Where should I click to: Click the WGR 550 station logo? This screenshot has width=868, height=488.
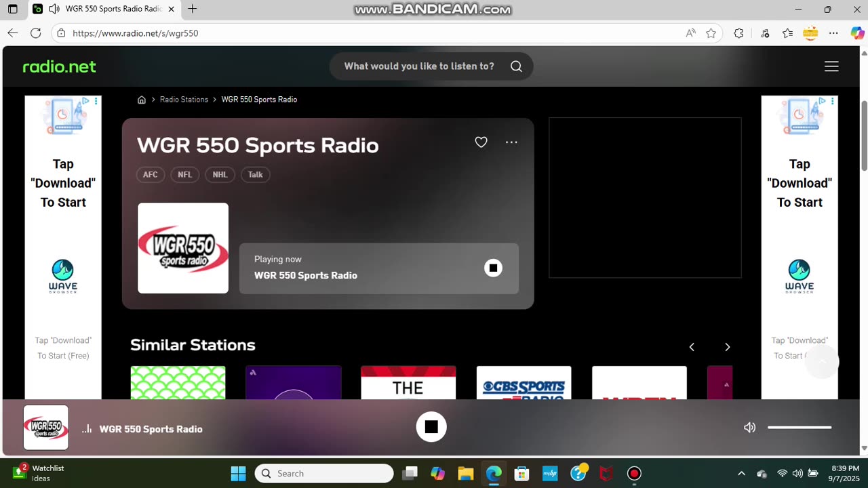tap(183, 248)
